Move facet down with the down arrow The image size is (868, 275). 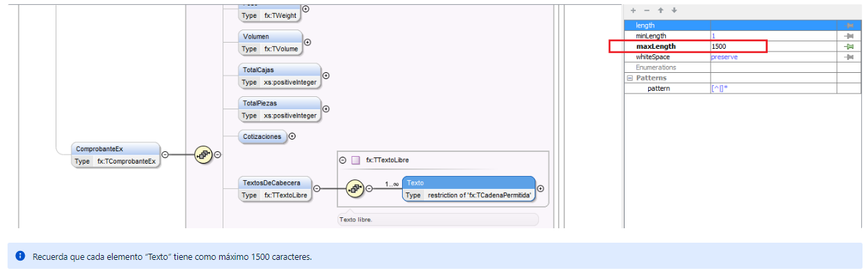pyautogui.click(x=674, y=10)
